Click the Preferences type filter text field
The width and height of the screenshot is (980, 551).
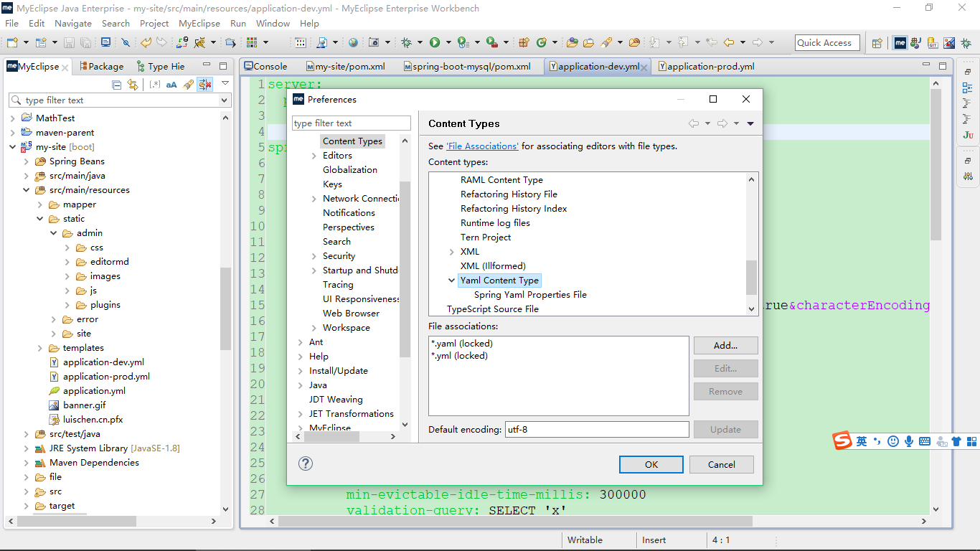pyautogui.click(x=352, y=123)
